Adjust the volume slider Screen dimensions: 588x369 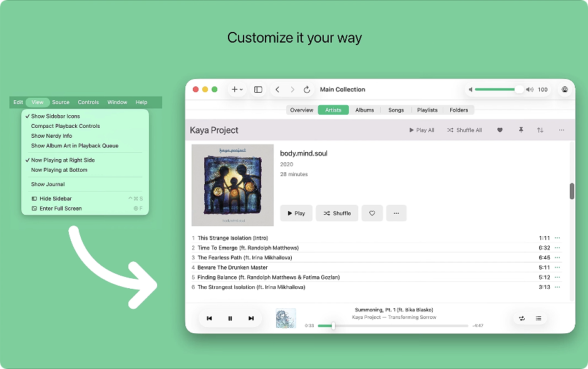pyautogui.click(x=498, y=90)
